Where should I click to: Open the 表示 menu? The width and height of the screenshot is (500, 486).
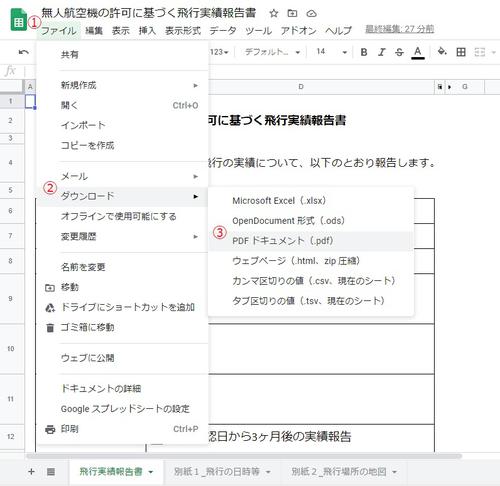pyautogui.click(x=120, y=31)
